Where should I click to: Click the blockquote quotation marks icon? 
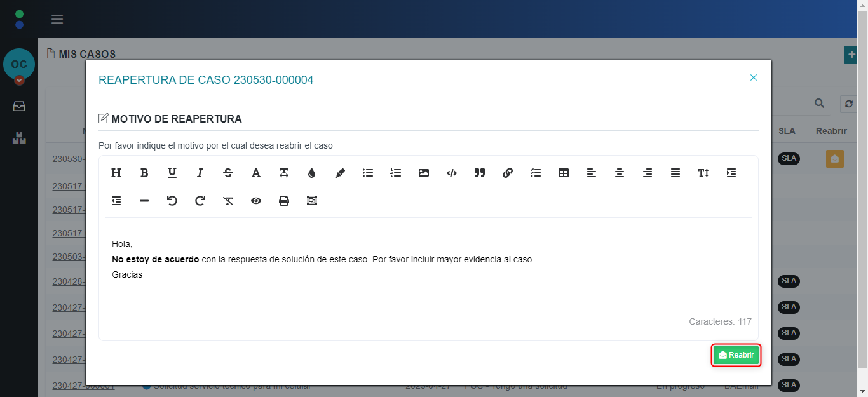click(x=480, y=173)
